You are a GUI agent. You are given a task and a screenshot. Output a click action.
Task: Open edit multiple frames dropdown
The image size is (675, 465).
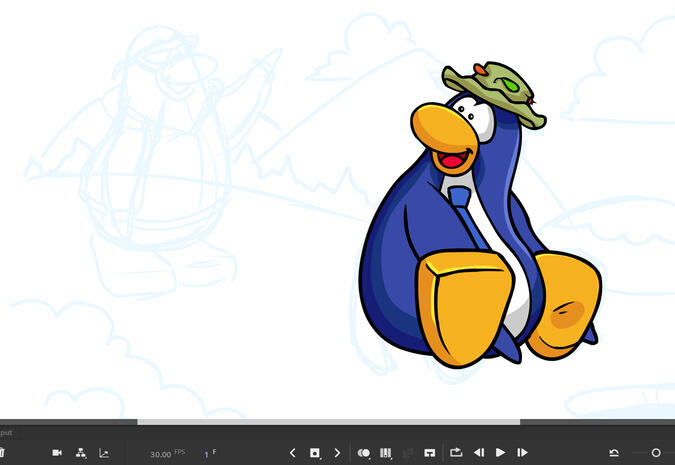(386, 453)
